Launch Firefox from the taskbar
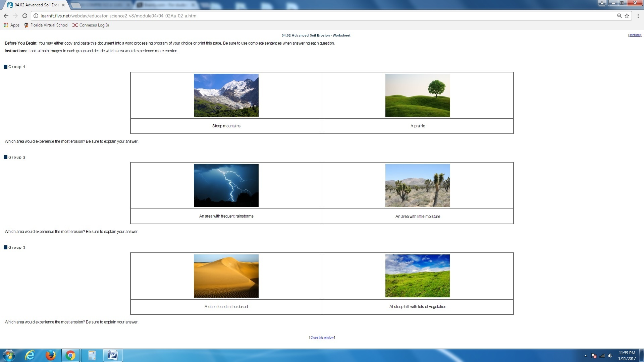Viewport: 644px width, 362px height. (51, 355)
